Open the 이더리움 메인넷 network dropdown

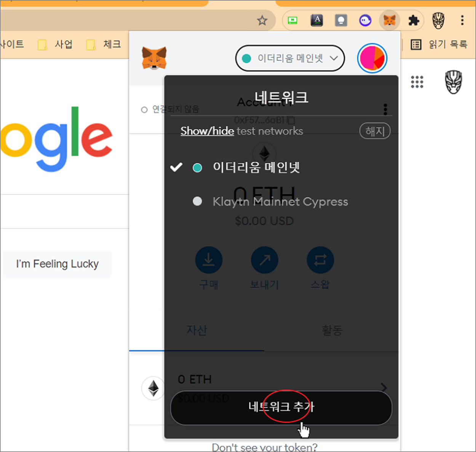pos(290,58)
